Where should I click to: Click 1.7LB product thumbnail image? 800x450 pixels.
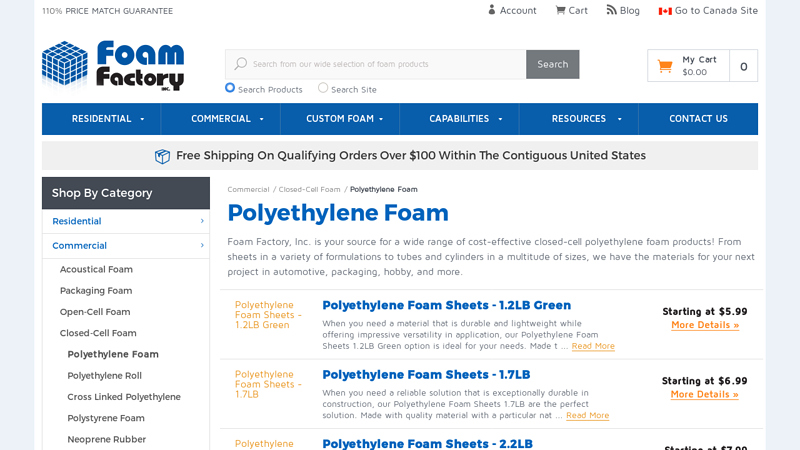coord(268,384)
